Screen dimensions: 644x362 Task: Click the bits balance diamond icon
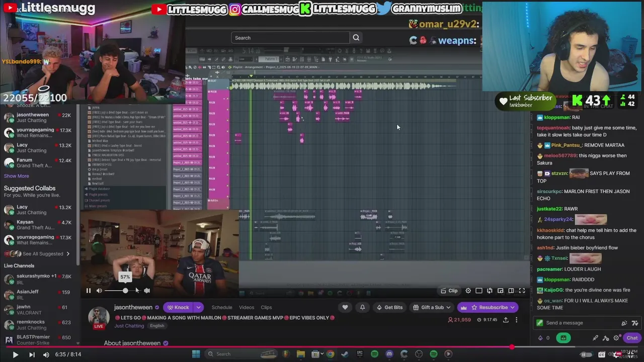coord(540,338)
